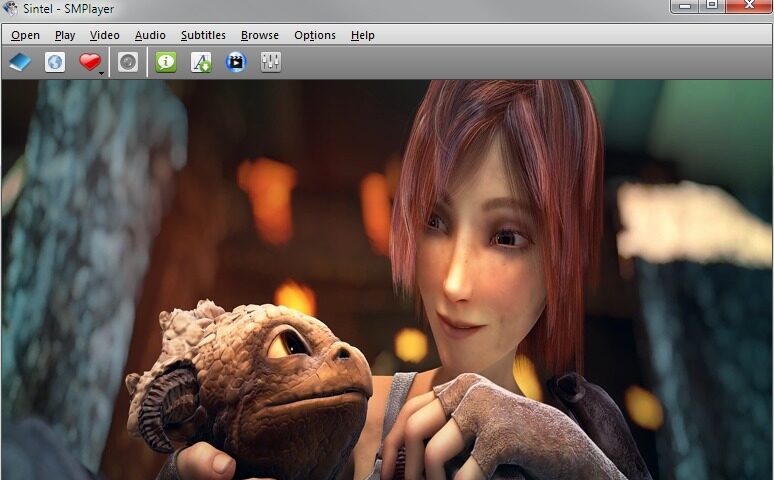Expand the Favorites dropdown arrow
Viewport: 774px width, 480px height.
(x=101, y=73)
